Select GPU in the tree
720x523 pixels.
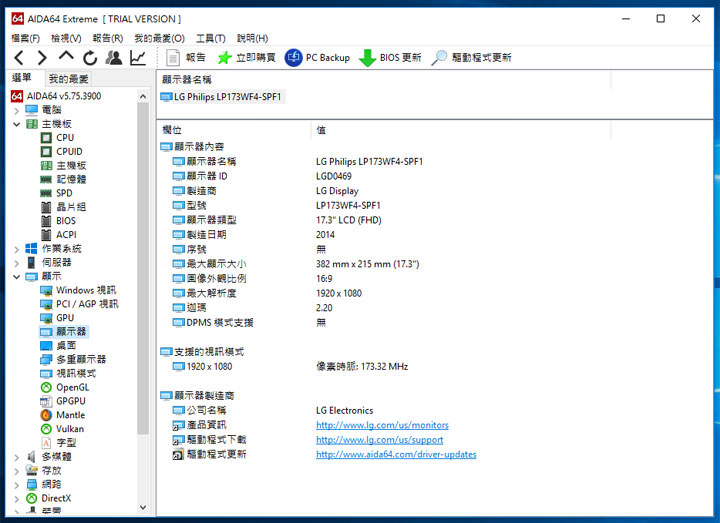[65, 317]
